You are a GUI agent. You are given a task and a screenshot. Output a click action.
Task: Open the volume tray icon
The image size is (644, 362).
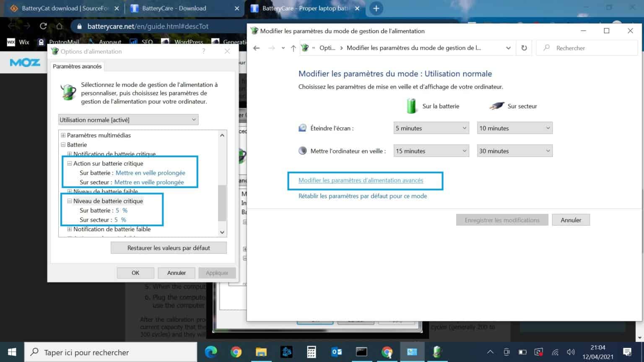[x=571, y=352]
